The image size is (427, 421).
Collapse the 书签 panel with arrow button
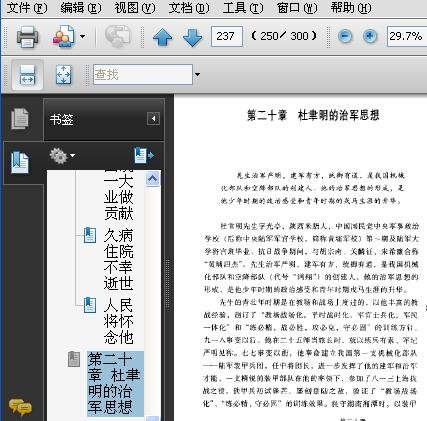(x=153, y=119)
